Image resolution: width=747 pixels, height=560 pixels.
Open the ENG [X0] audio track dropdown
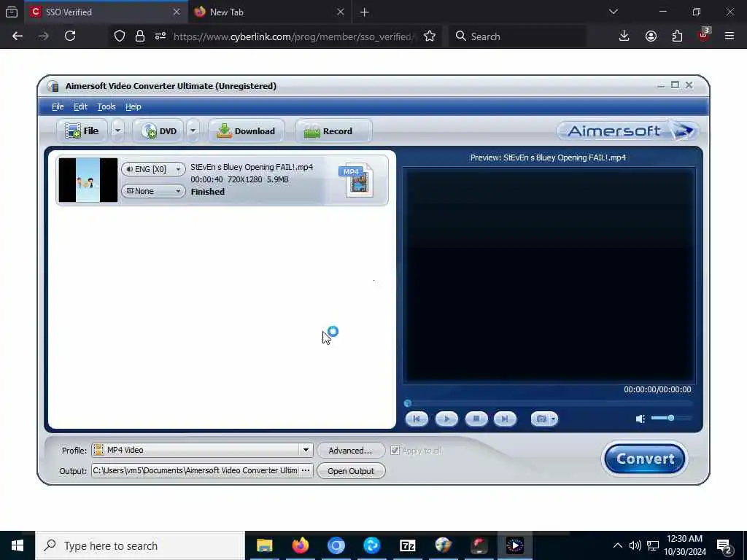tap(153, 169)
